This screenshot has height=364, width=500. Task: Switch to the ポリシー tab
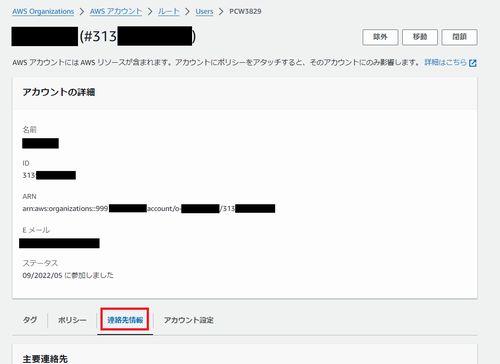pyautogui.click(x=72, y=320)
